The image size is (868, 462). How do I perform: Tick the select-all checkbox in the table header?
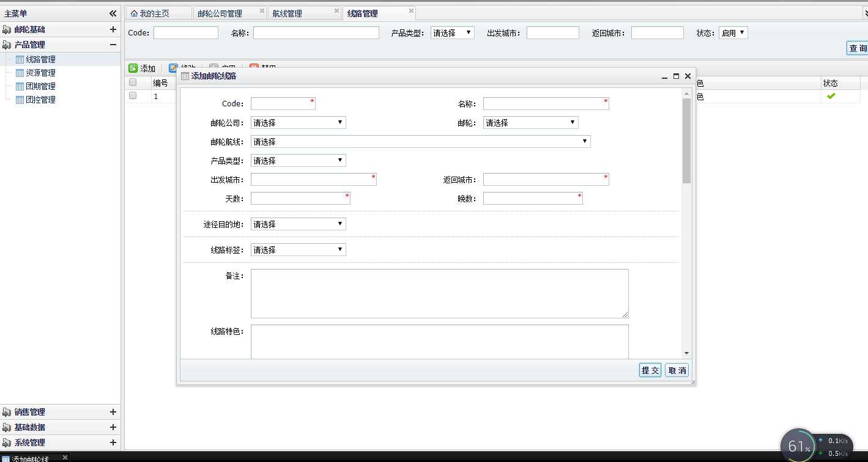tap(133, 82)
